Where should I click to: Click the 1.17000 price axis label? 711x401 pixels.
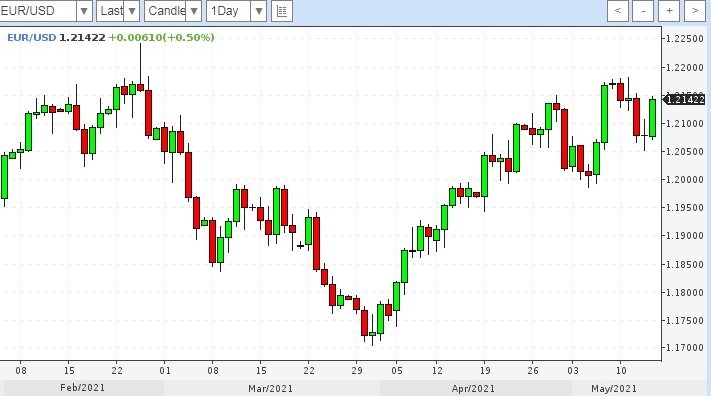(x=685, y=348)
